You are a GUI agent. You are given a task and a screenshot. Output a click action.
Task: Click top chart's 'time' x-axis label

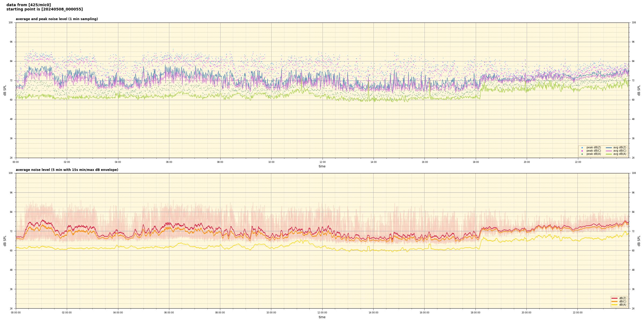(322, 166)
